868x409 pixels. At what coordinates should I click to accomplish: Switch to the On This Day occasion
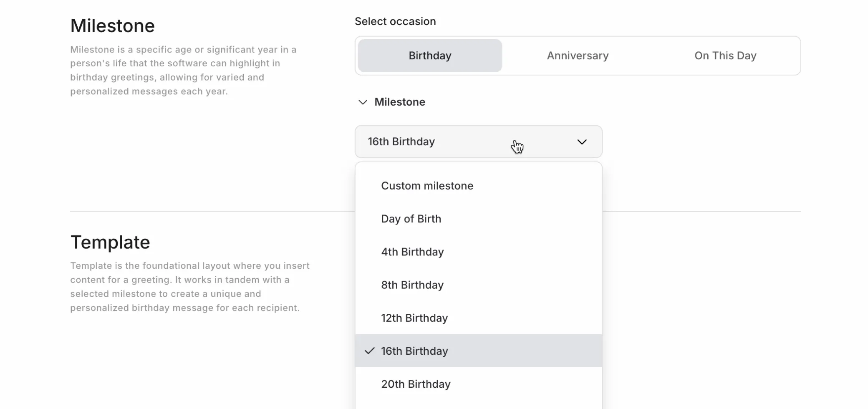[725, 56]
